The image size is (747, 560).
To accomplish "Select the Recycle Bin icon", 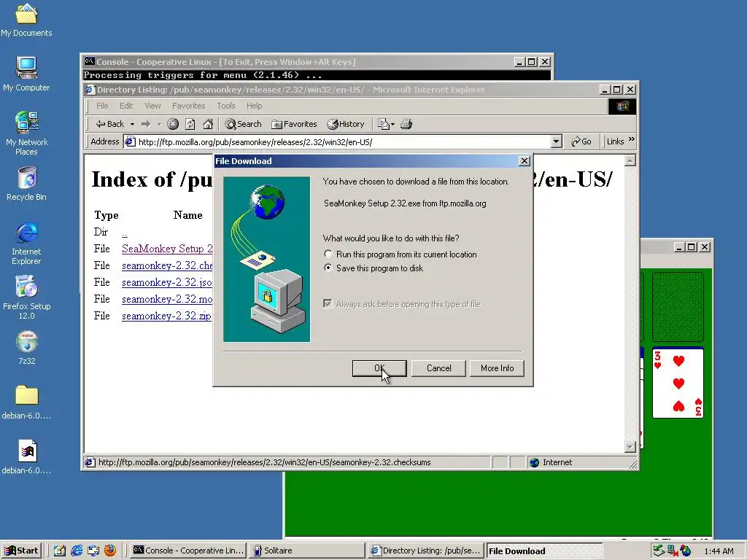I will pyautogui.click(x=26, y=184).
